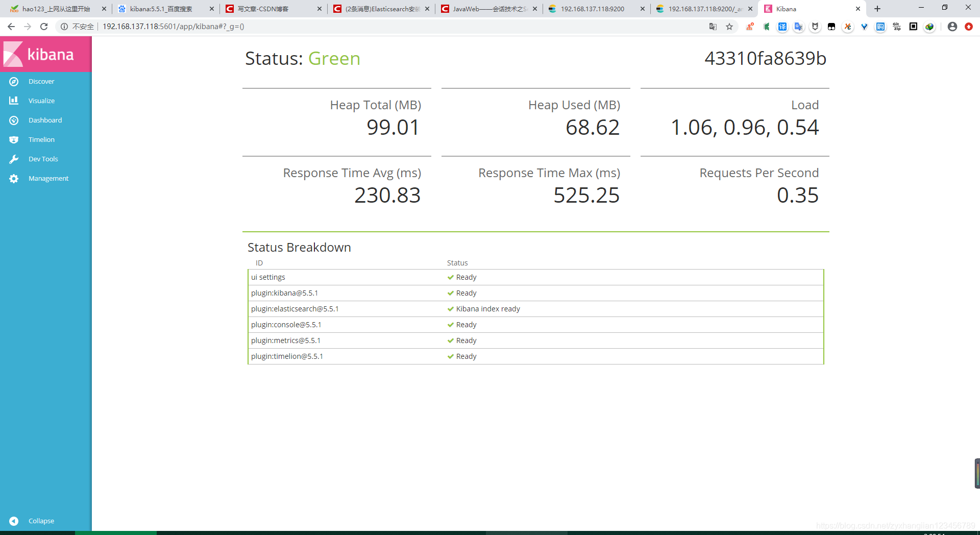
Task: Open the Dashboard gauge icon
Action: click(14, 120)
